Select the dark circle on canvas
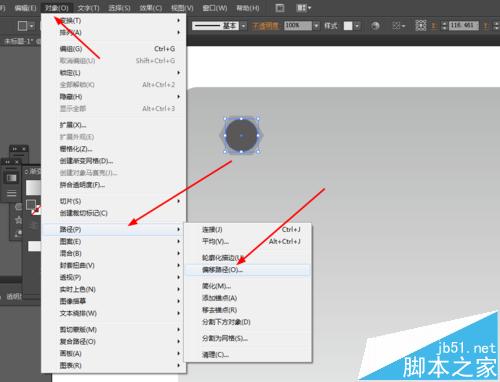The image size is (500, 382). pyautogui.click(x=241, y=135)
